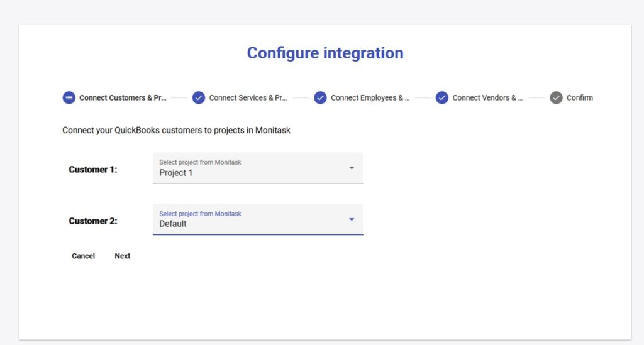Image resolution: width=644 pixels, height=345 pixels.
Task: Click the checkmark icon beside Connect Employees
Action: (x=320, y=97)
